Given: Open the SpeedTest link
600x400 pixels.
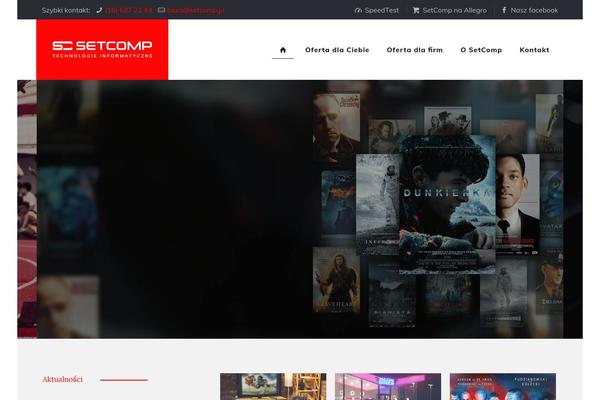Looking at the screenshot, I should [382, 10].
